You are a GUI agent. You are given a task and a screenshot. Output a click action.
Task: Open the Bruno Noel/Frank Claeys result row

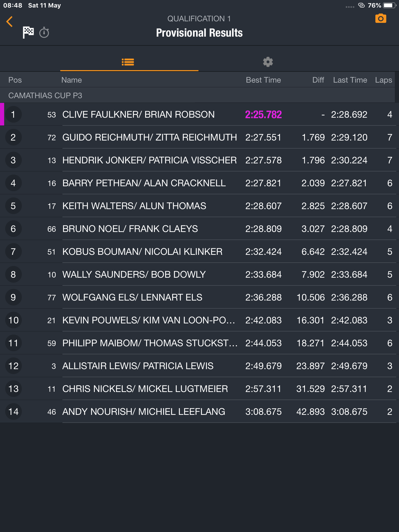tap(199, 229)
